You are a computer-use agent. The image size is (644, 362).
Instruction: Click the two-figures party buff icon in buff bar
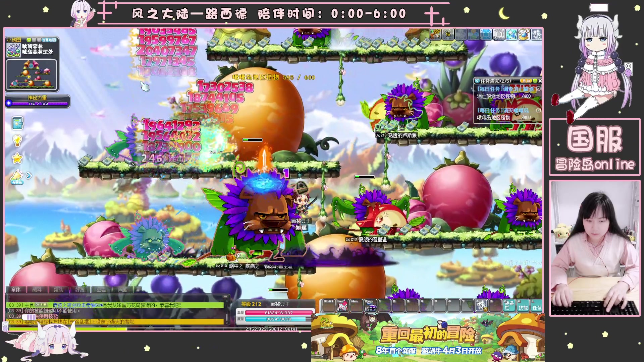(x=537, y=35)
